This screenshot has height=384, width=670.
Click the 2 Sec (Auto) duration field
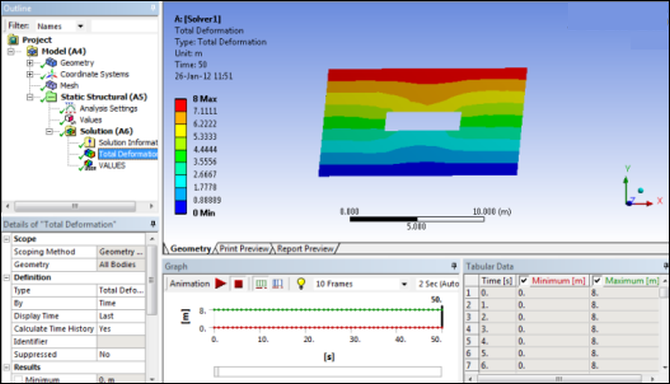point(438,284)
